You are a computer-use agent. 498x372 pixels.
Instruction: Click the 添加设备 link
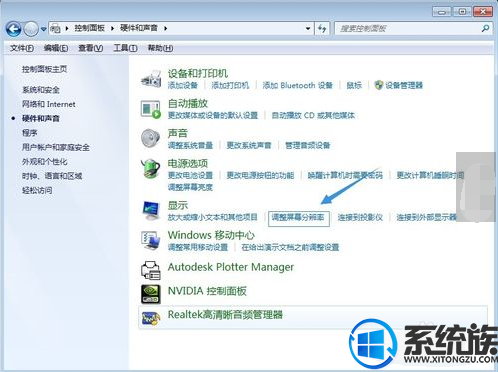[x=183, y=85]
